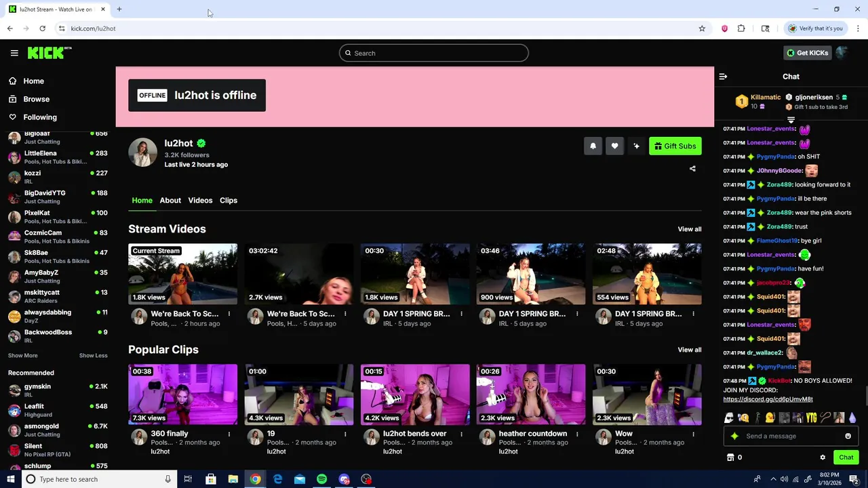The image size is (868, 488).
Task: Click the Send a message input
Action: [791, 436]
